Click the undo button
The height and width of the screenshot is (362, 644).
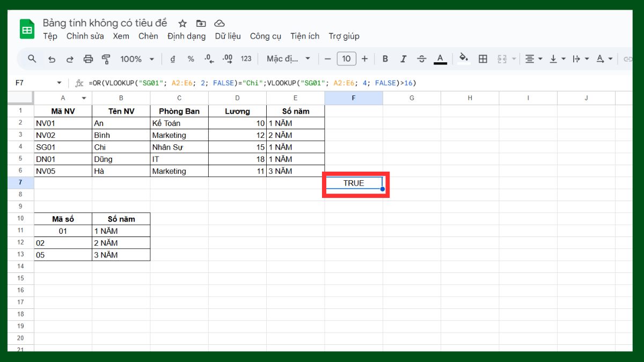click(x=52, y=59)
